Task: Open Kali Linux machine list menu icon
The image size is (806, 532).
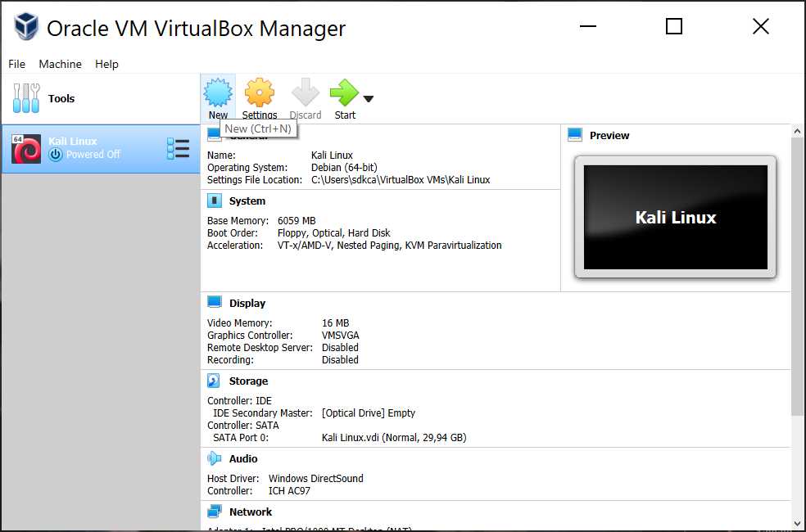Action: click(x=178, y=148)
